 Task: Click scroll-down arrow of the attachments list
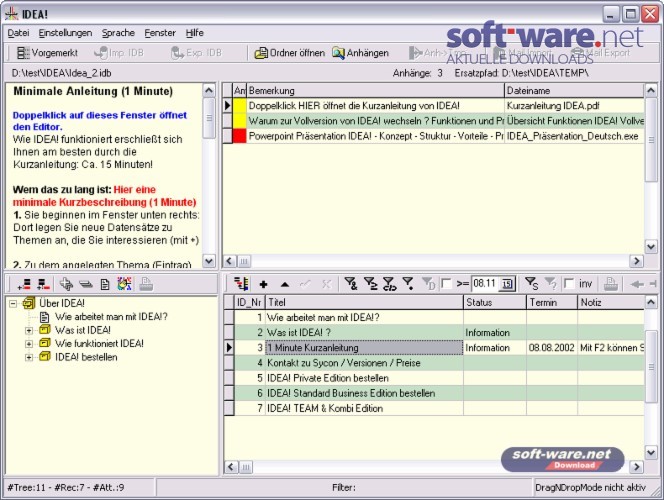click(651, 246)
